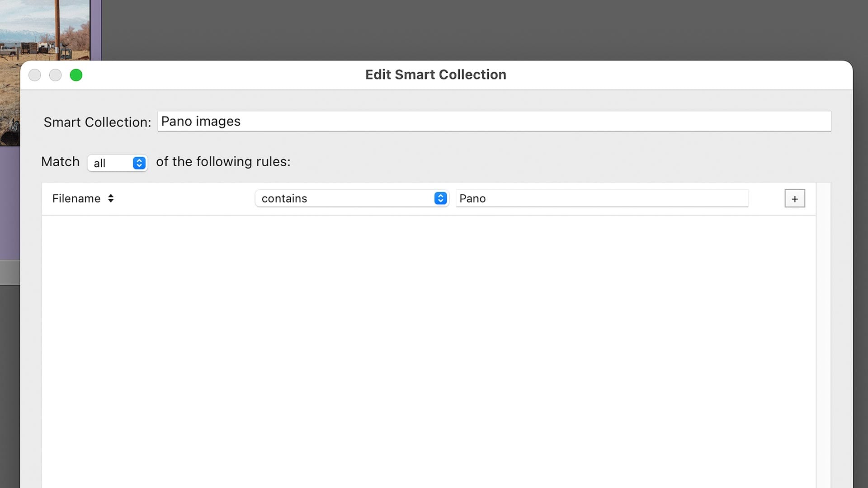This screenshot has height=488, width=868.
Task: Click the 'of the following rules:' text
Action: click(x=223, y=162)
